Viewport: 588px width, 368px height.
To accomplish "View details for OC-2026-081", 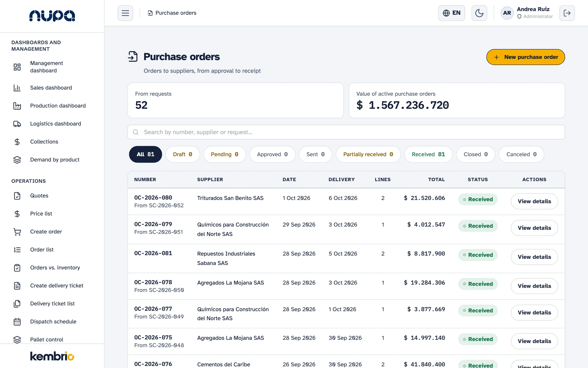I will pos(534,257).
